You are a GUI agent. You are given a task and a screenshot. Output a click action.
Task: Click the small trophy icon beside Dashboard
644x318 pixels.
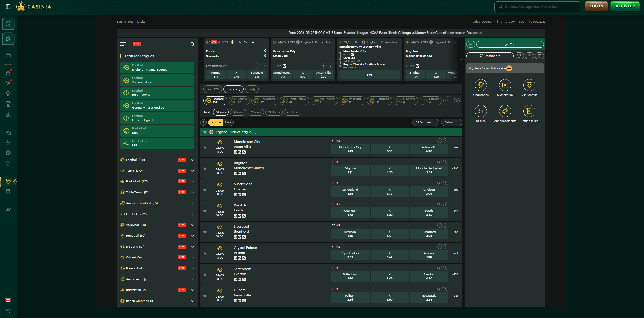(519, 56)
